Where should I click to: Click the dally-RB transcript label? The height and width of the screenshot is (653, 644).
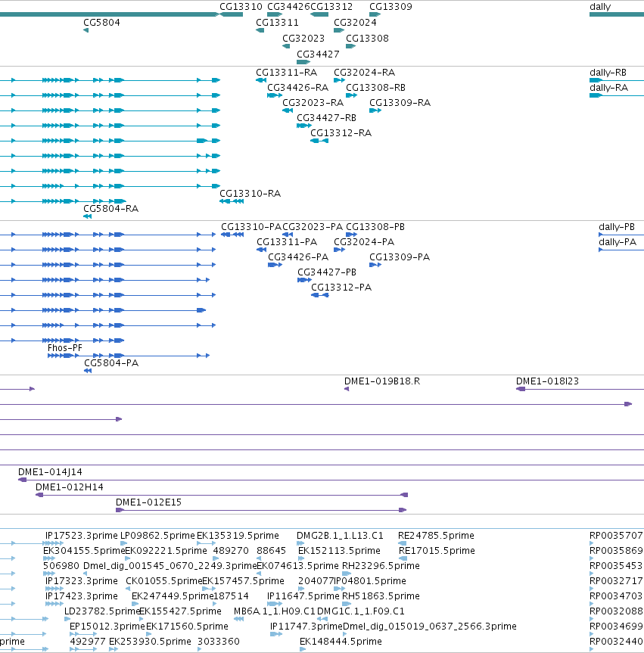(608, 73)
